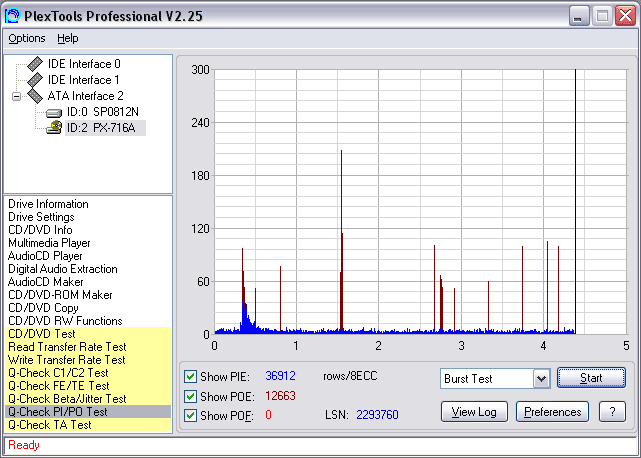The image size is (641, 458).
Task: Click the tallest POE spike in graph
Action: (341, 239)
